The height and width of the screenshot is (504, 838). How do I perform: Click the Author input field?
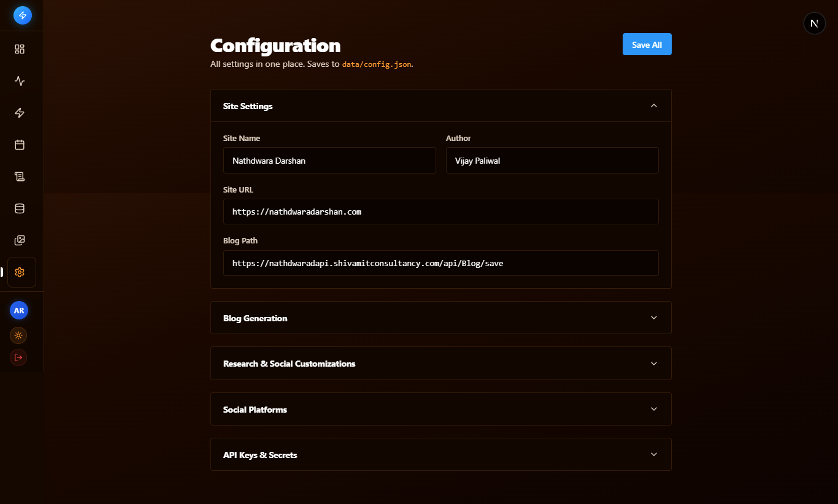(552, 161)
